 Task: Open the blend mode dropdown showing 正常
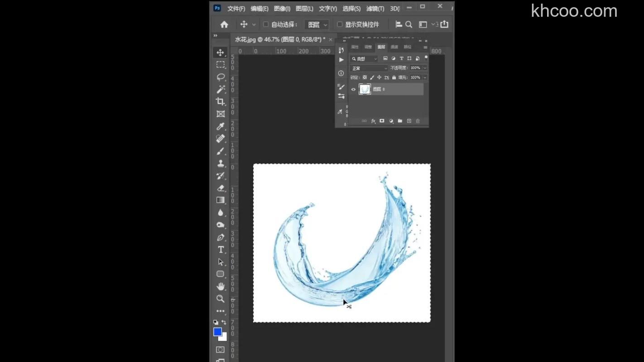[x=368, y=68]
